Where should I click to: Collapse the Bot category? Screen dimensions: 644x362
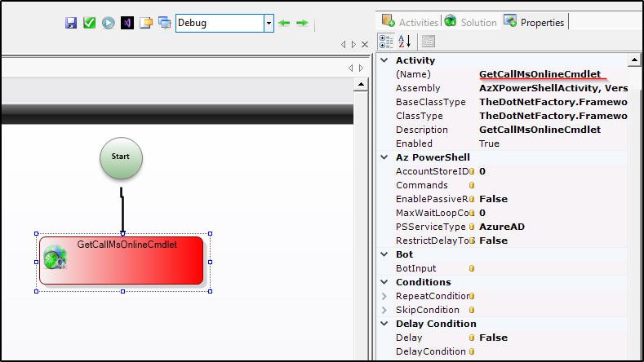(x=384, y=254)
